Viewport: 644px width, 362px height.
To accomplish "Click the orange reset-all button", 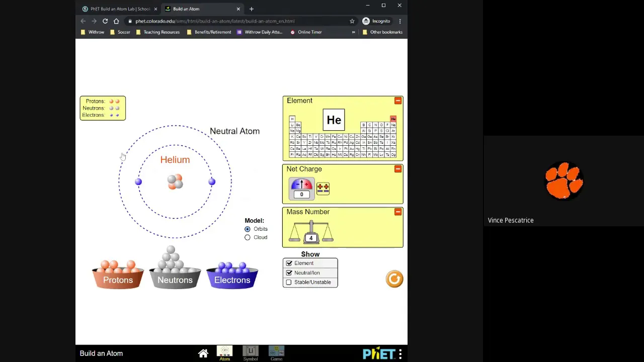I will [x=394, y=279].
